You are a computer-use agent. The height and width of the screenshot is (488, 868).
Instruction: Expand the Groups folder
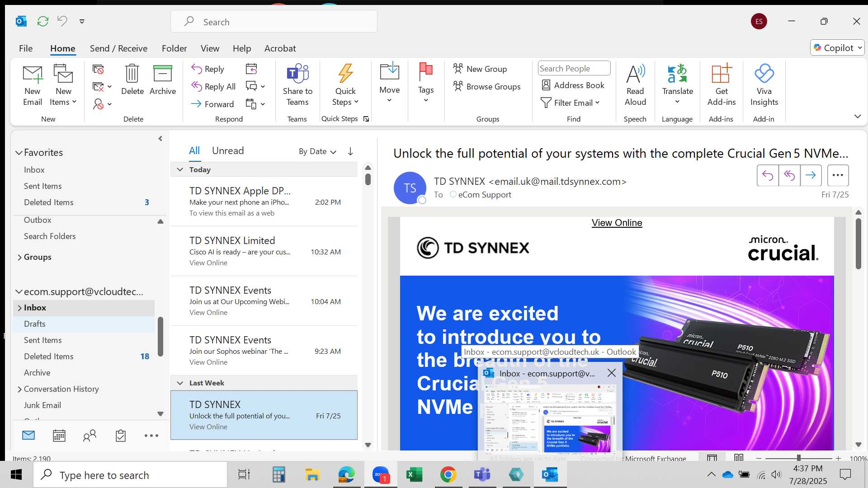(x=19, y=258)
